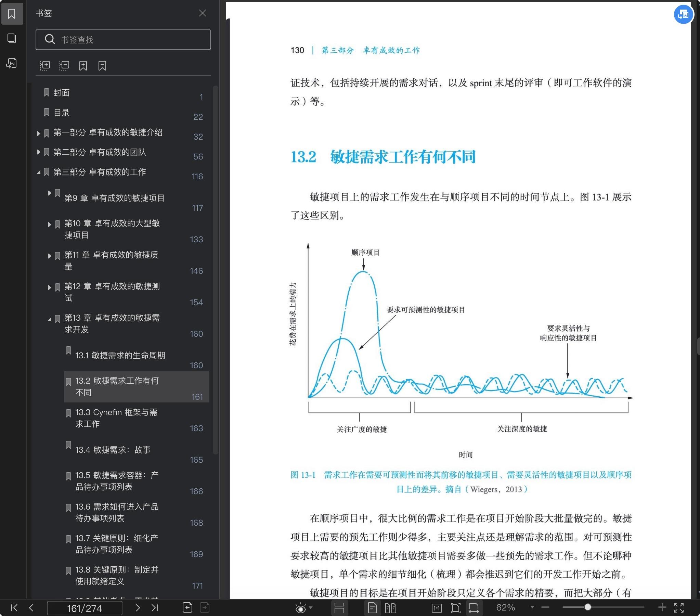
Task: Open the annotations panel icon in sidebar
Action: [12, 63]
